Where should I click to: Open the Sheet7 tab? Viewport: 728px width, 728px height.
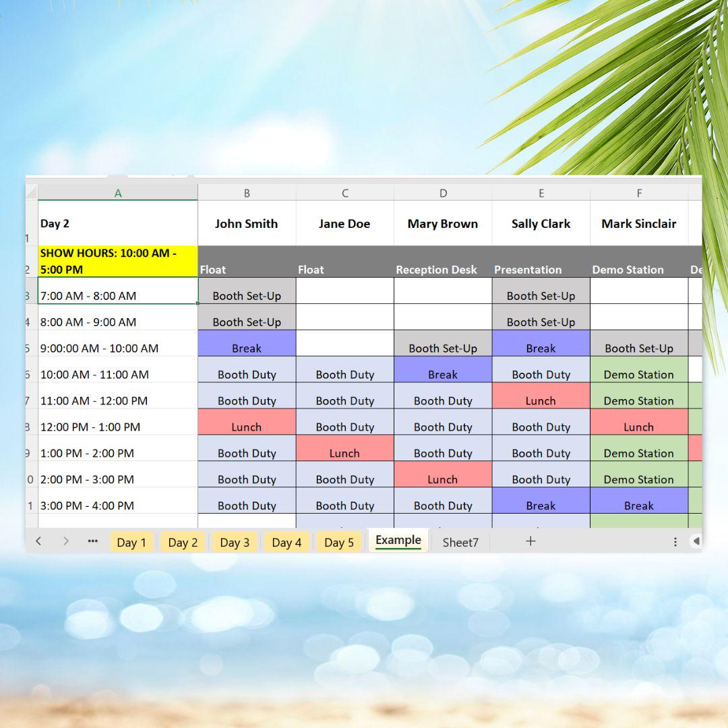coord(460,542)
